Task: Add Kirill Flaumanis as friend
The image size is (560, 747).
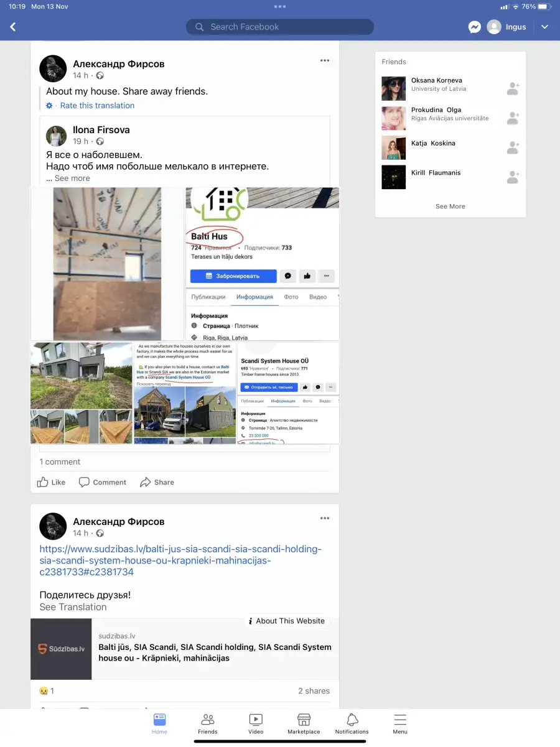Action: click(513, 177)
